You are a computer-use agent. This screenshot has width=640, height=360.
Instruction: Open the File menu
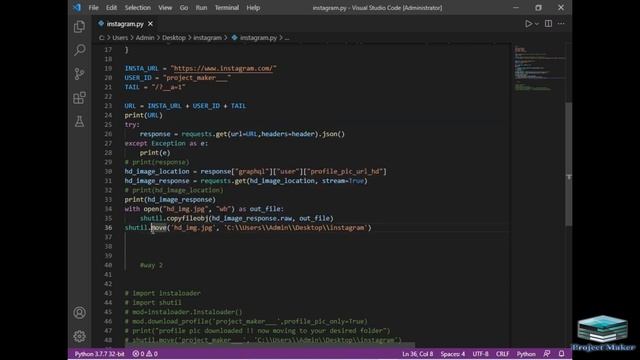[x=93, y=8]
